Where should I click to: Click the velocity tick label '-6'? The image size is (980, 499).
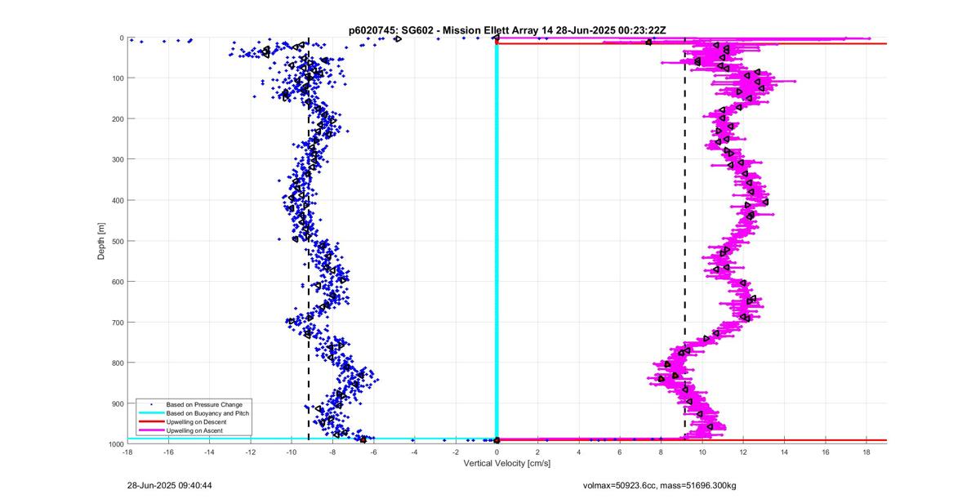tap(373, 452)
